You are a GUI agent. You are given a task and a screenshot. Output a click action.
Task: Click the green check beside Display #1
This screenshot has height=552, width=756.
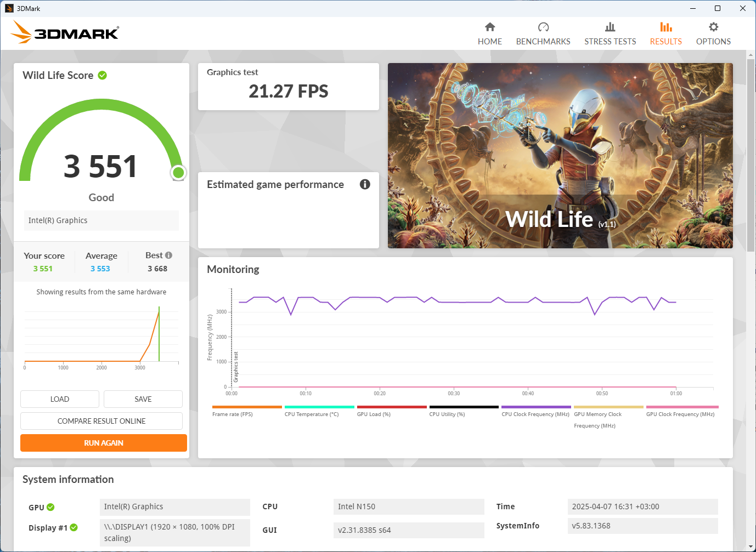[74, 527]
